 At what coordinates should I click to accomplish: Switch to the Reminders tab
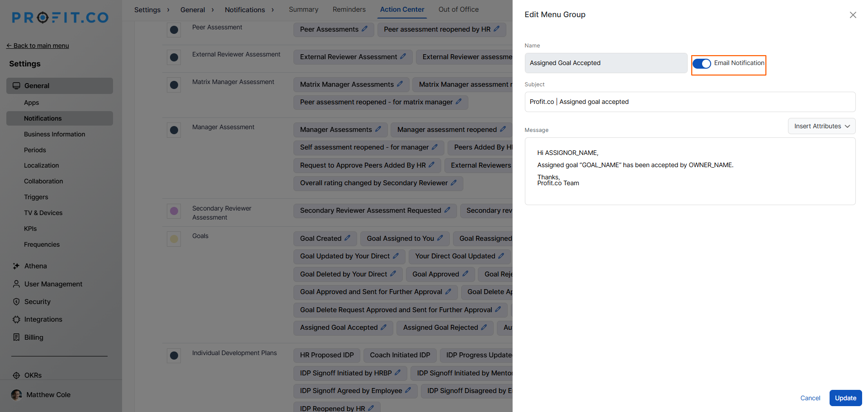tap(349, 9)
